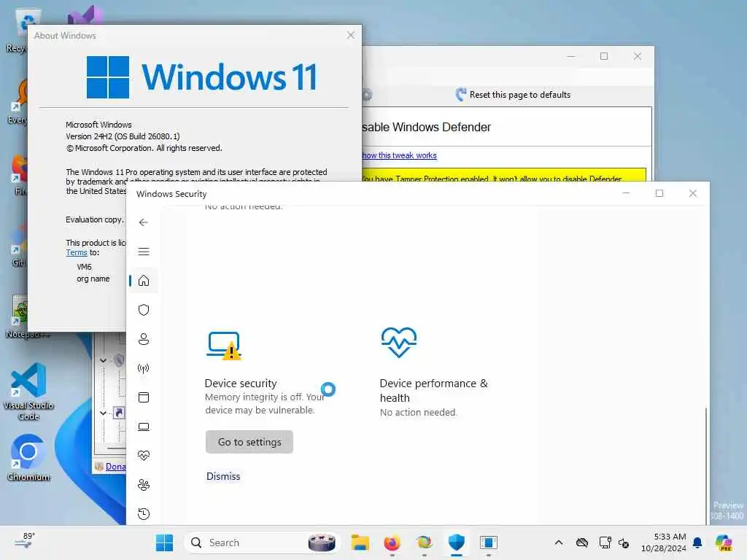
Task: Click the Donate link in the back window
Action: pos(116,467)
